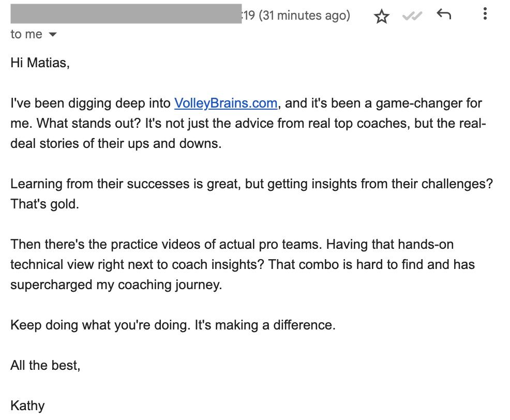Reply using the curved arrow icon
This screenshot has height=420, width=510.
click(x=444, y=14)
